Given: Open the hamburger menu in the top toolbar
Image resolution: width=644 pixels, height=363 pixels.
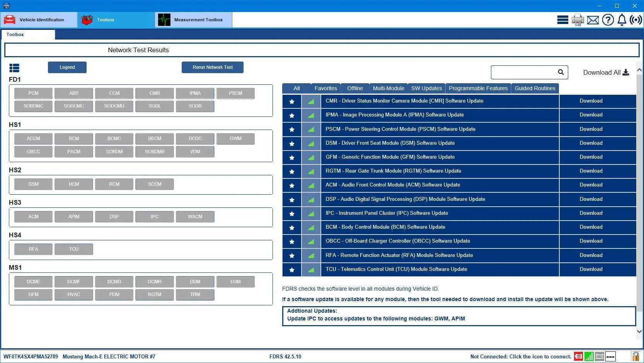Looking at the screenshot, I should (562, 20).
